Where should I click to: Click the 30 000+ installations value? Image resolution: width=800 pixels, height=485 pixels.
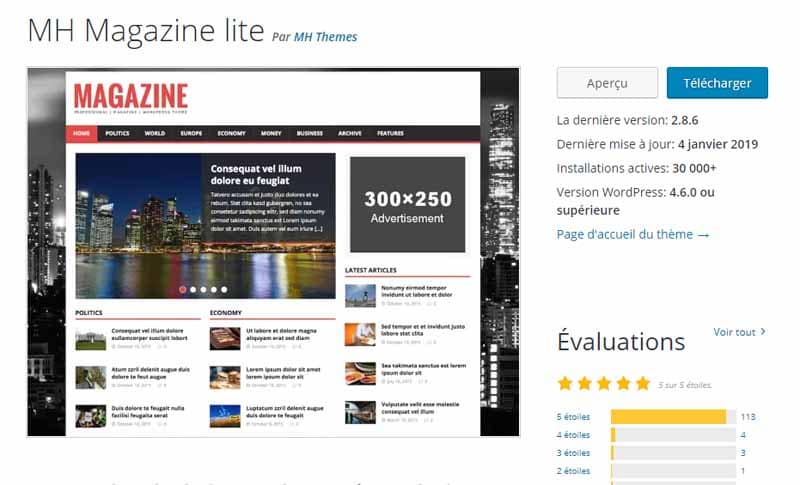(694, 168)
